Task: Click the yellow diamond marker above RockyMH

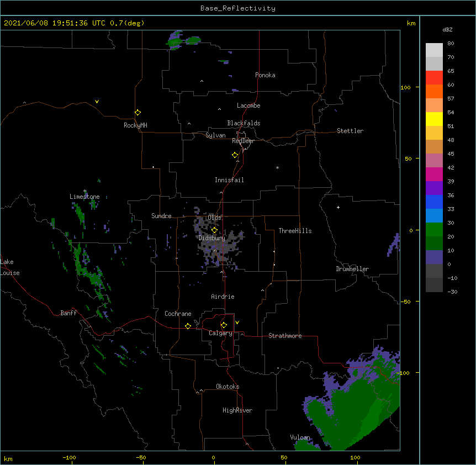Action: coord(138,113)
